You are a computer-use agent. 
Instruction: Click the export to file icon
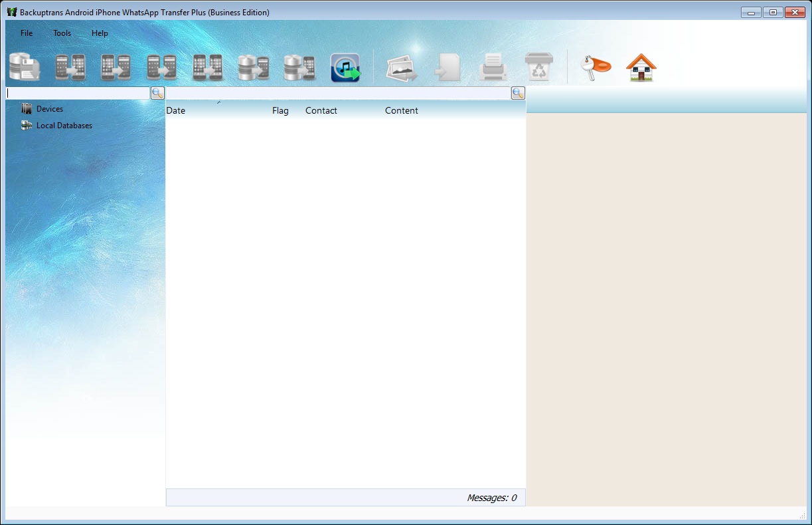[x=448, y=68]
